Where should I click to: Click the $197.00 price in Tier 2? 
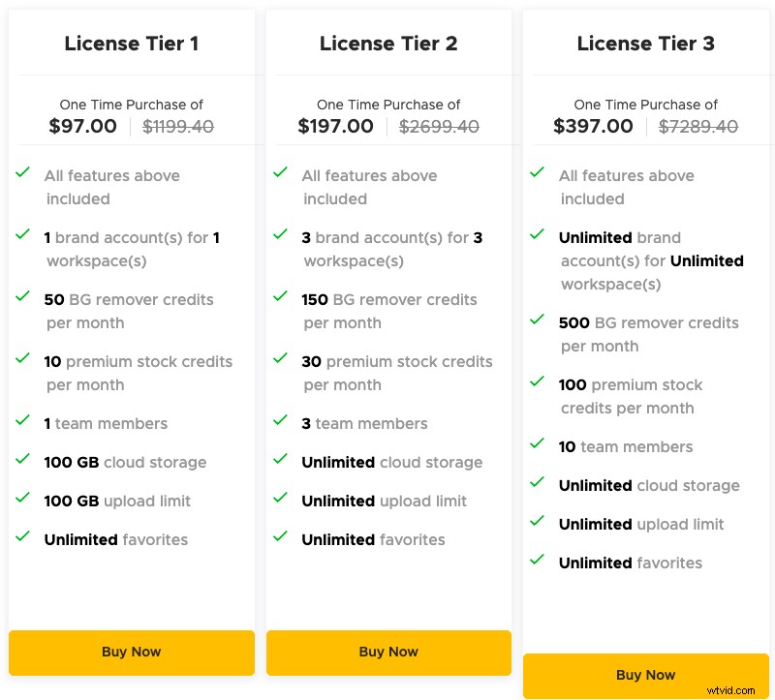tap(334, 126)
